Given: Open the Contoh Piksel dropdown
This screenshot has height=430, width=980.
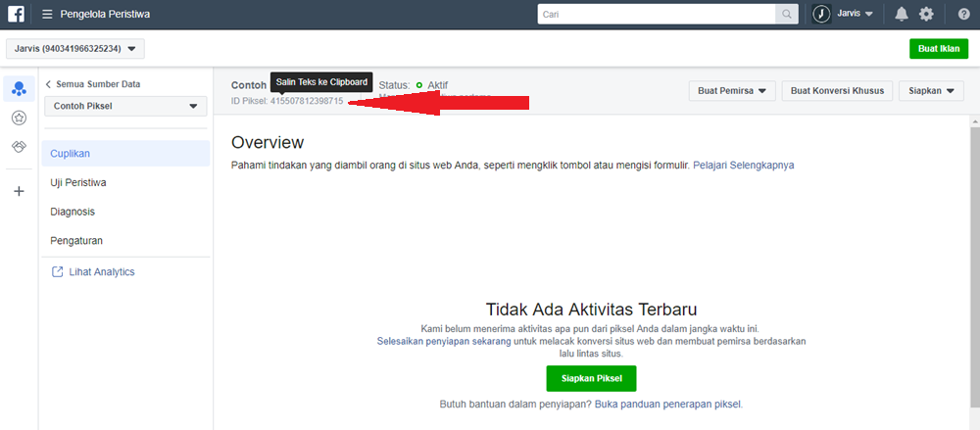Looking at the screenshot, I should pyautogui.click(x=125, y=106).
